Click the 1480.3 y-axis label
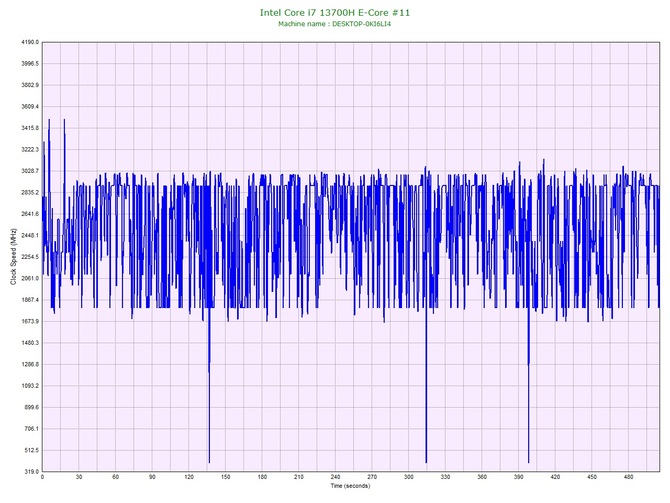The height and width of the screenshot is (503, 670). point(30,343)
